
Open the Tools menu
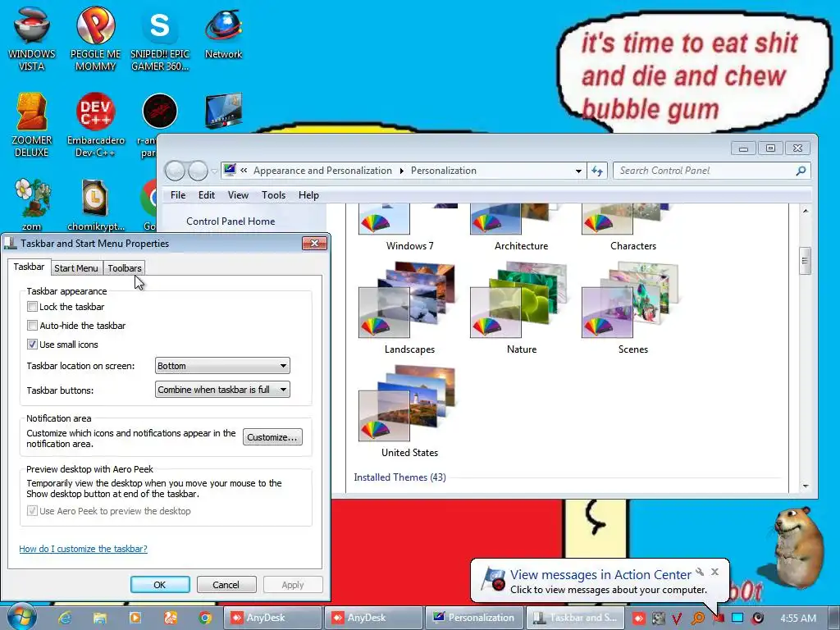pos(273,195)
